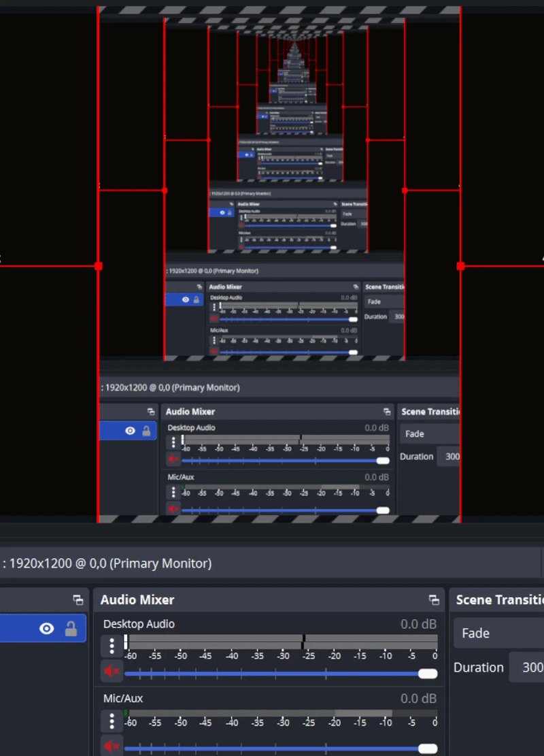This screenshot has width=544, height=756.
Task: Unmute Mic/Aux via red speaker icon
Action: [x=112, y=745]
